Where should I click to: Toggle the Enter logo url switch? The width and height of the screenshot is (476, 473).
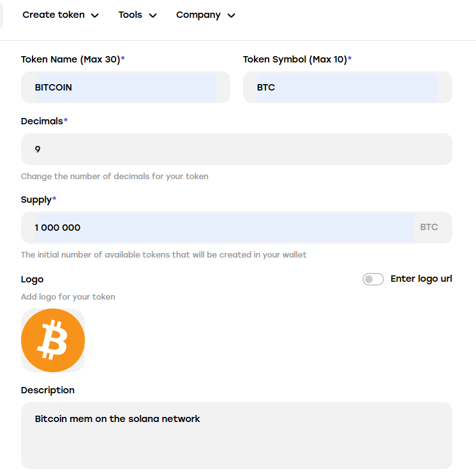373,279
